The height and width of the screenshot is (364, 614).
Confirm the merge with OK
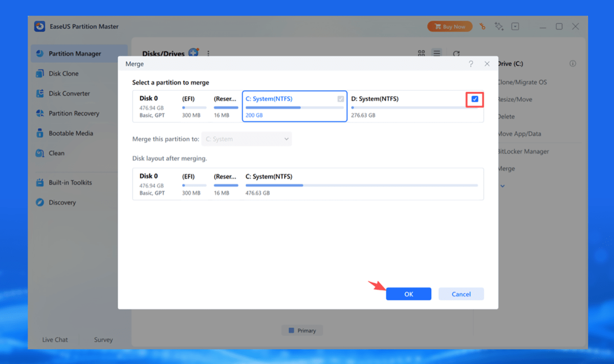(408, 294)
